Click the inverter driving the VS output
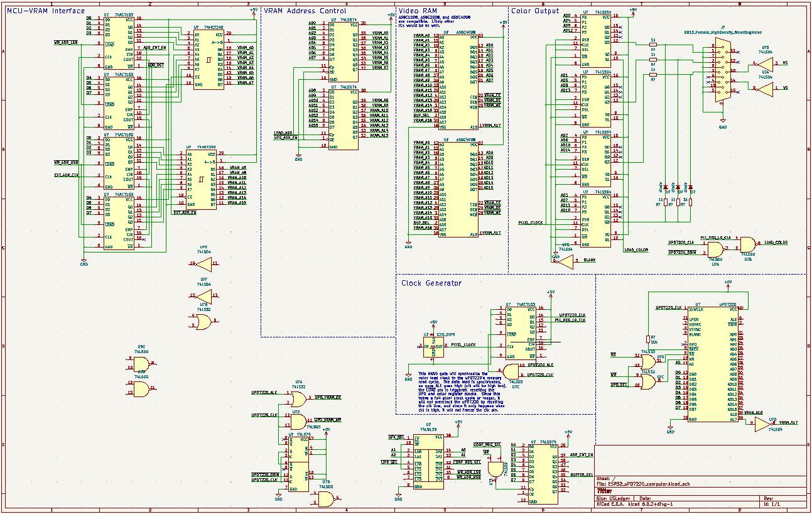812x514 pixels. 764,89
